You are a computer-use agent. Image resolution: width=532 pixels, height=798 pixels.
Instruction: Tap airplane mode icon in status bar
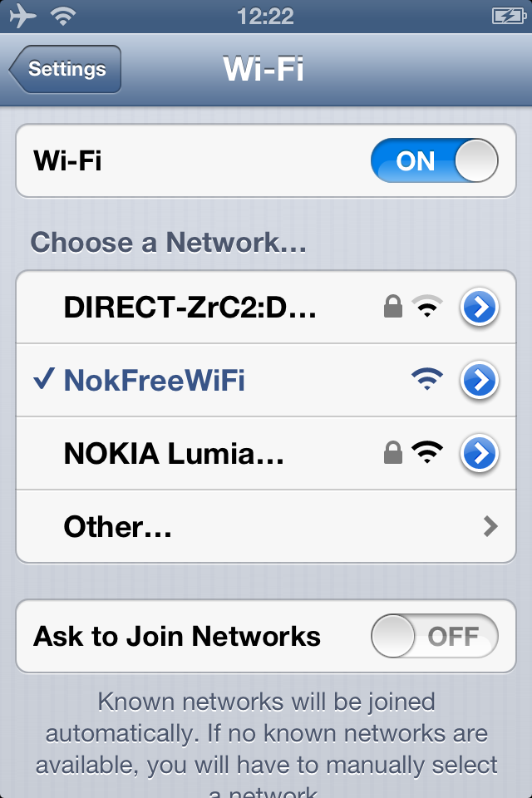click(x=23, y=15)
